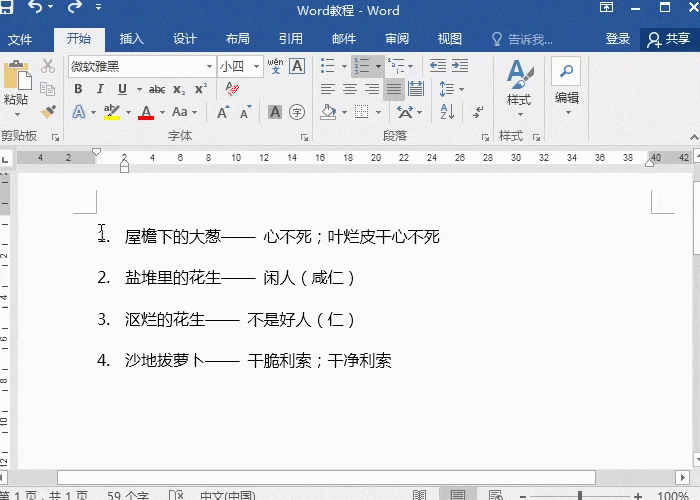Click the Copy icon
The height and width of the screenshot is (500, 700).
point(48,89)
